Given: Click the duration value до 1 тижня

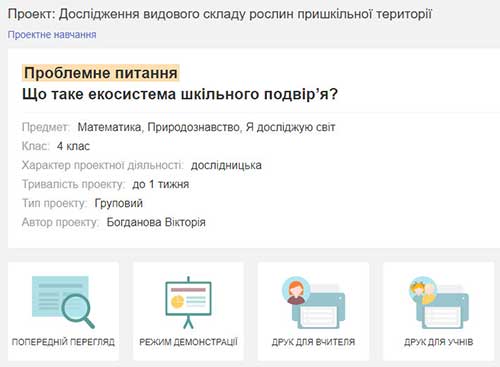Looking at the screenshot, I should point(161,184).
